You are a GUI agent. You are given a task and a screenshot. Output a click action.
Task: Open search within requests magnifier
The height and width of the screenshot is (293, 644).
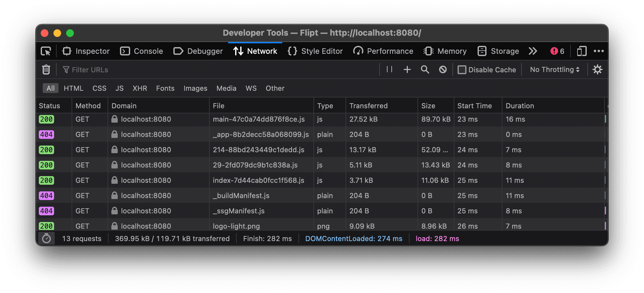coord(425,69)
